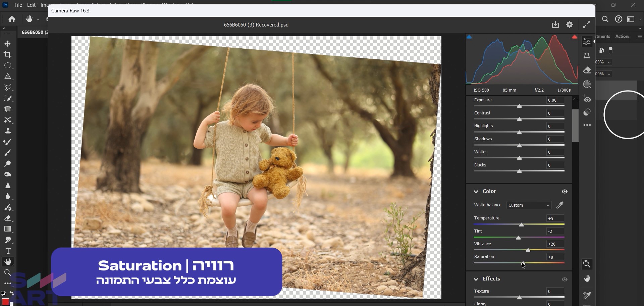Collapse the Effects section

tap(476, 279)
